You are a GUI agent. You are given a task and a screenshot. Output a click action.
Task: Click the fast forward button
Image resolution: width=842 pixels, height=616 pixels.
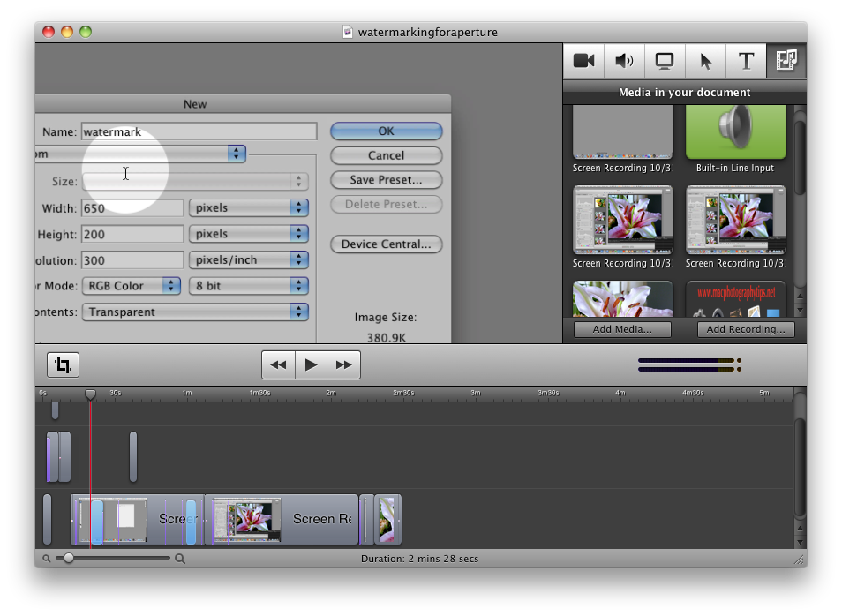pyautogui.click(x=343, y=364)
